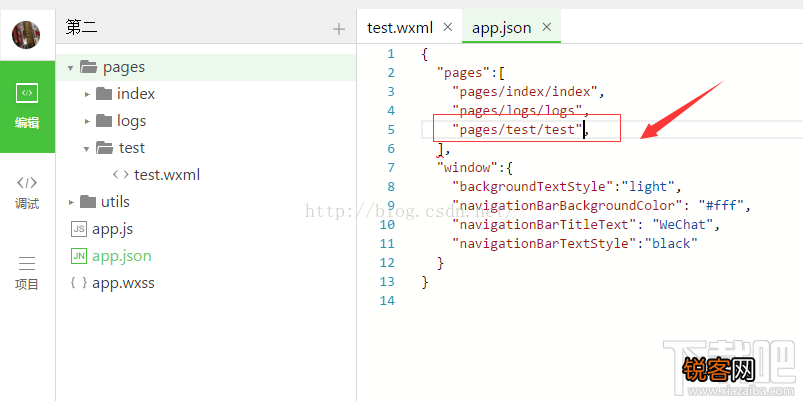
Task: Click line number 5 in gutter
Action: pos(391,130)
